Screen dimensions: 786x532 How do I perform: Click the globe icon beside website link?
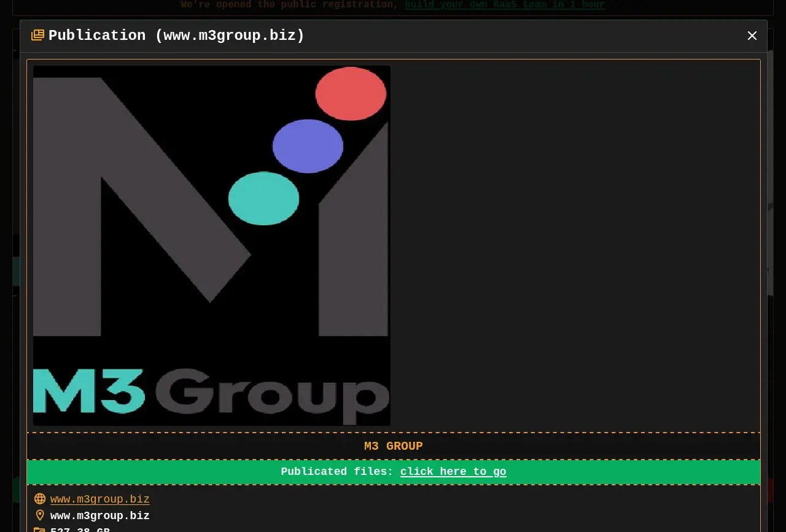click(x=40, y=499)
